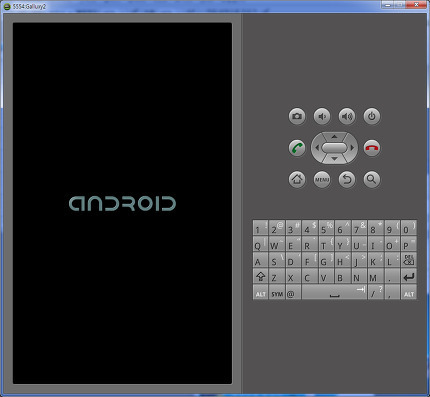Image resolution: width=430 pixels, height=397 pixels.
Task: Click the Home button
Action: point(297,179)
